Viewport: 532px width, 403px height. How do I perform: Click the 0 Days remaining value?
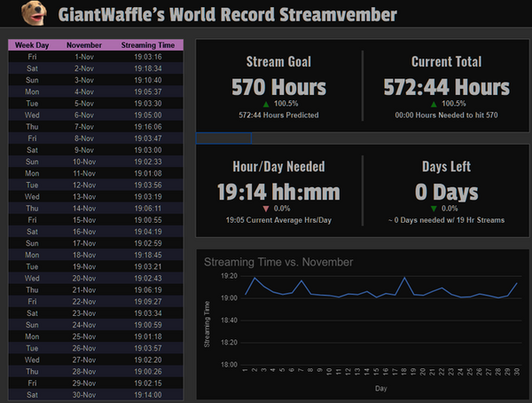446,192
